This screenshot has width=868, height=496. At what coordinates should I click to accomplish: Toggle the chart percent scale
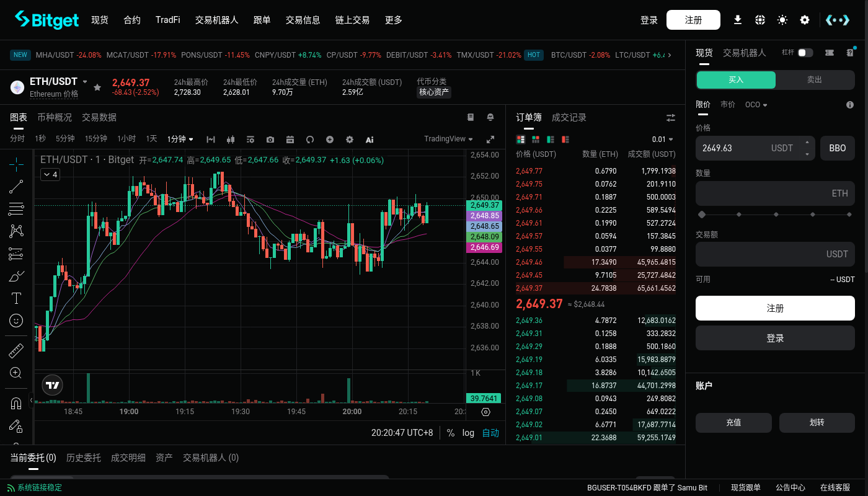[450, 433]
